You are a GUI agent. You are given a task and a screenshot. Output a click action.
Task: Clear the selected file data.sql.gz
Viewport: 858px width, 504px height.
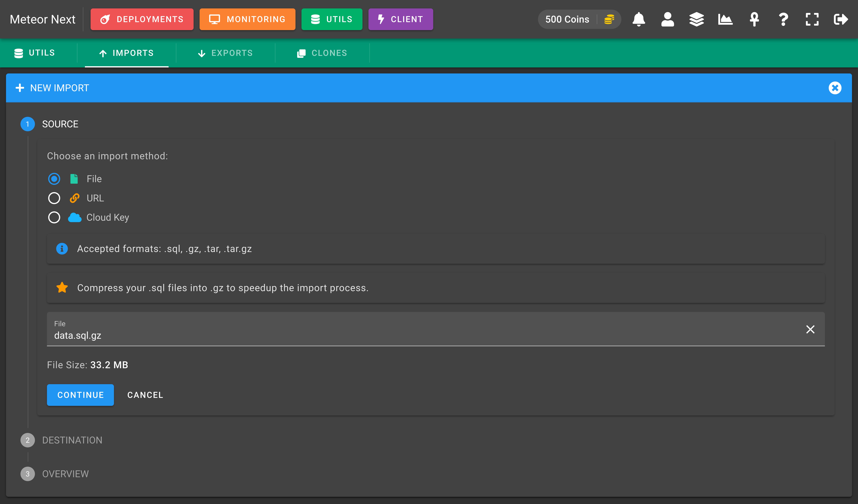[810, 329]
